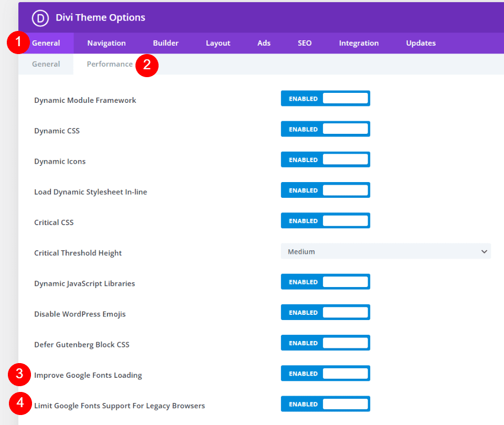Open the Integration tab
The height and width of the screenshot is (425, 504).
pyautogui.click(x=359, y=43)
